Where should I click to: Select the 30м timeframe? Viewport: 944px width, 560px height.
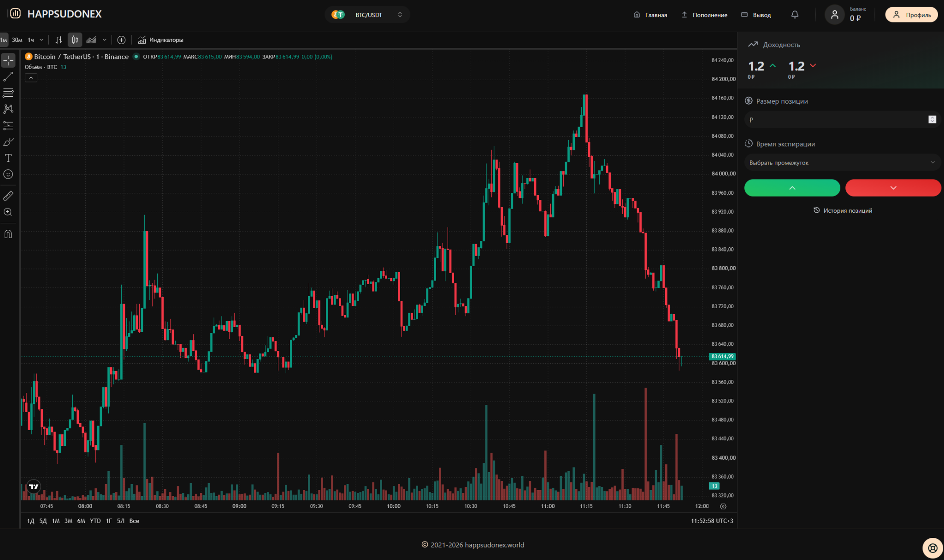click(x=17, y=40)
